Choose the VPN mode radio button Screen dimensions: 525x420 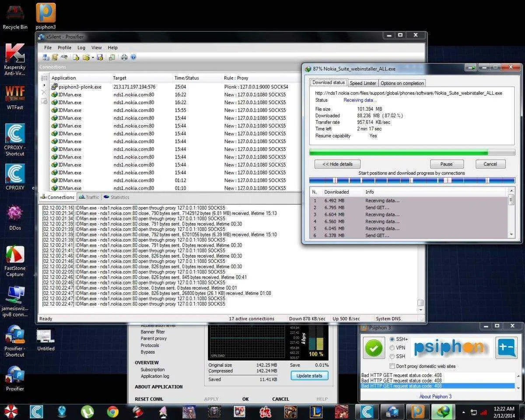click(x=392, y=348)
